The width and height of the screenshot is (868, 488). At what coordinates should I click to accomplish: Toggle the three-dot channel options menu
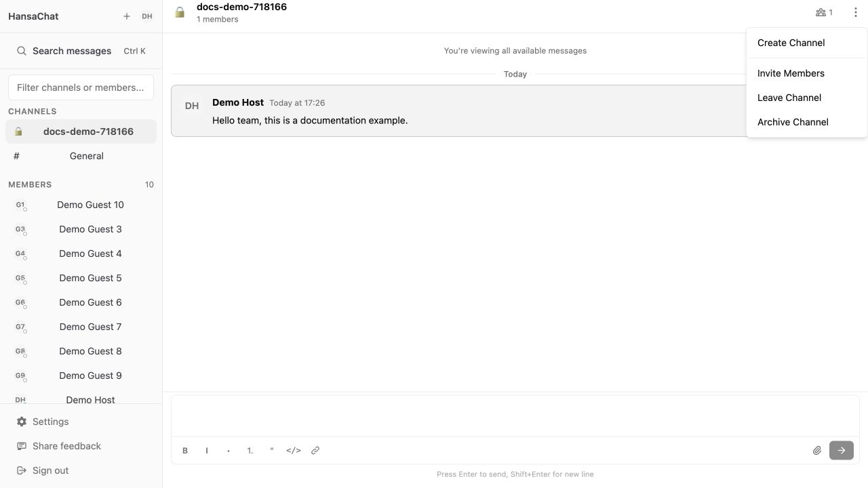click(x=855, y=12)
